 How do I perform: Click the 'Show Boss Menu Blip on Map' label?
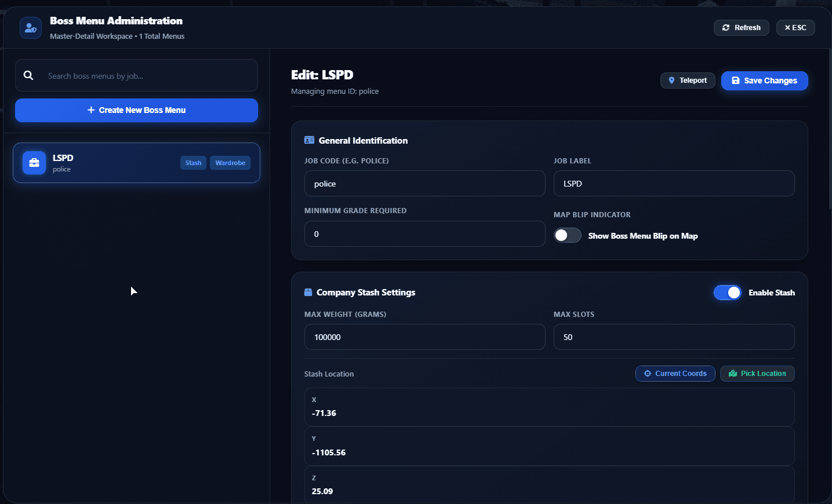[643, 236]
